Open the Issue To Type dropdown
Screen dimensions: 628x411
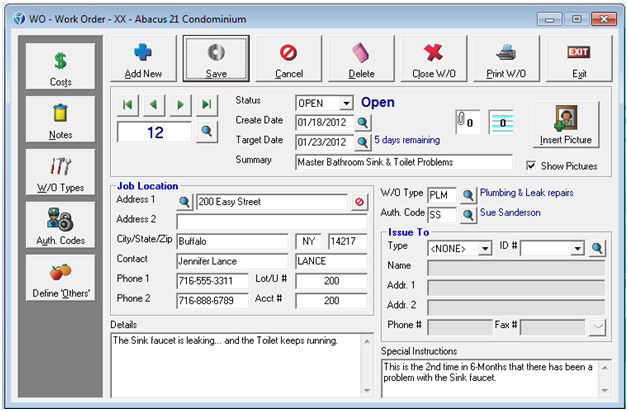pyautogui.click(x=485, y=248)
